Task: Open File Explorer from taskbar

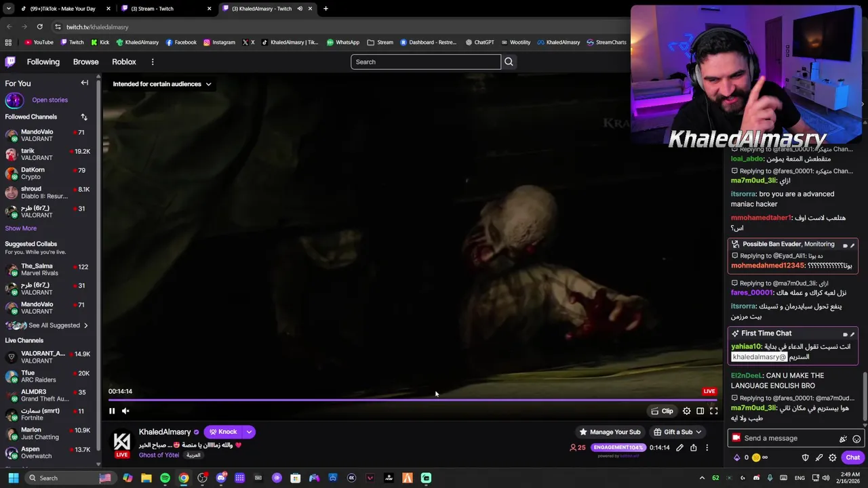Action: [146, 478]
